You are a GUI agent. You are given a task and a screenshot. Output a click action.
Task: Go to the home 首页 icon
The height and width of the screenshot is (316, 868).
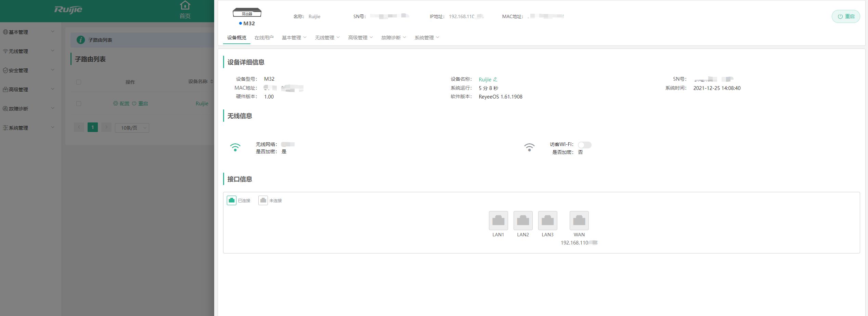pos(185,6)
